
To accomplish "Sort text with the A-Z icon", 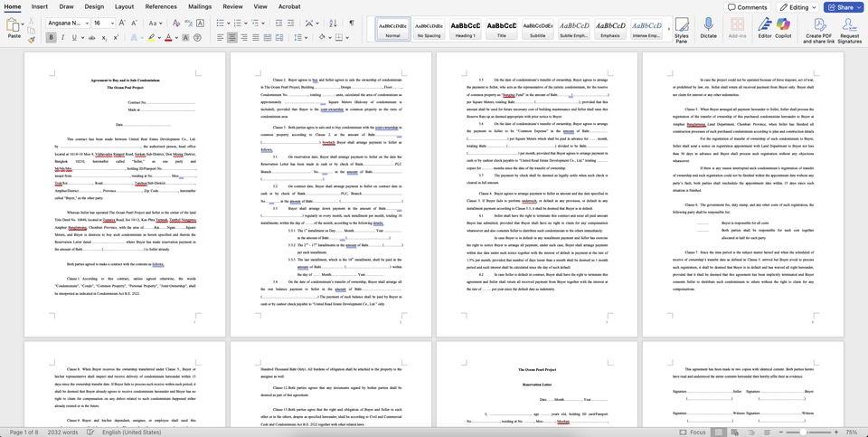I will pyautogui.click(x=333, y=24).
